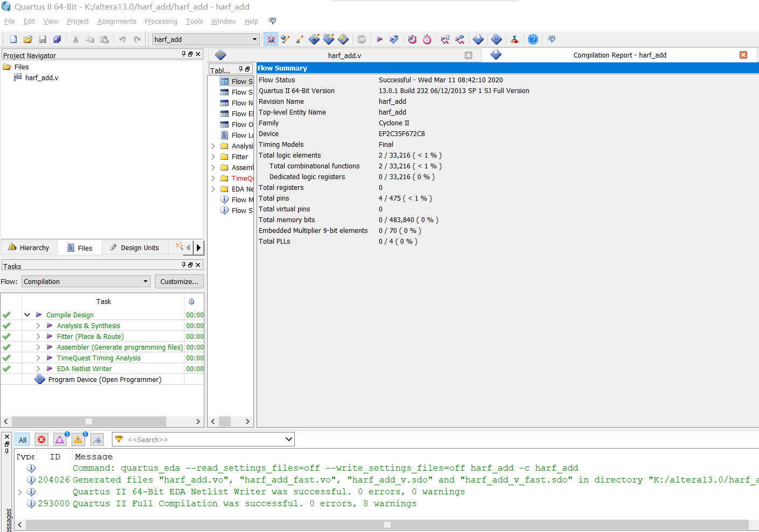The height and width of the screenshot is (532, 759).
Task: Click the Messages panel horizontal scrollbar
Action: tap(387, 524)
